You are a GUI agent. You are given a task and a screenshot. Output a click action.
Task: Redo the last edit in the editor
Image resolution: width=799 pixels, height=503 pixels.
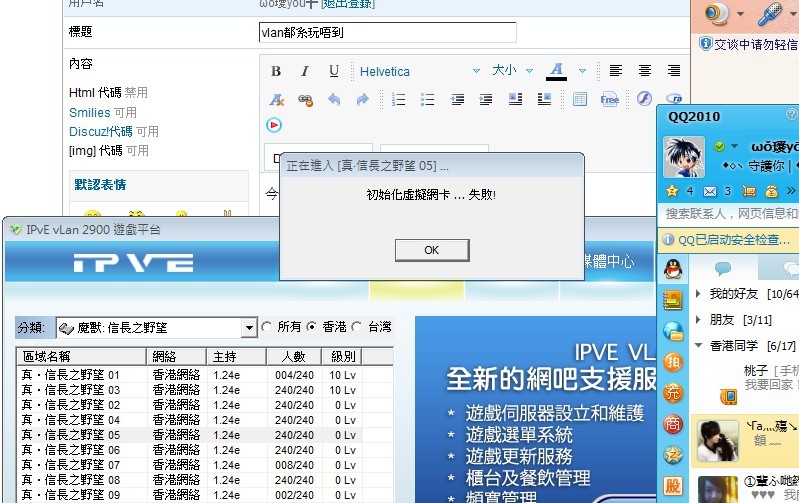362,99
